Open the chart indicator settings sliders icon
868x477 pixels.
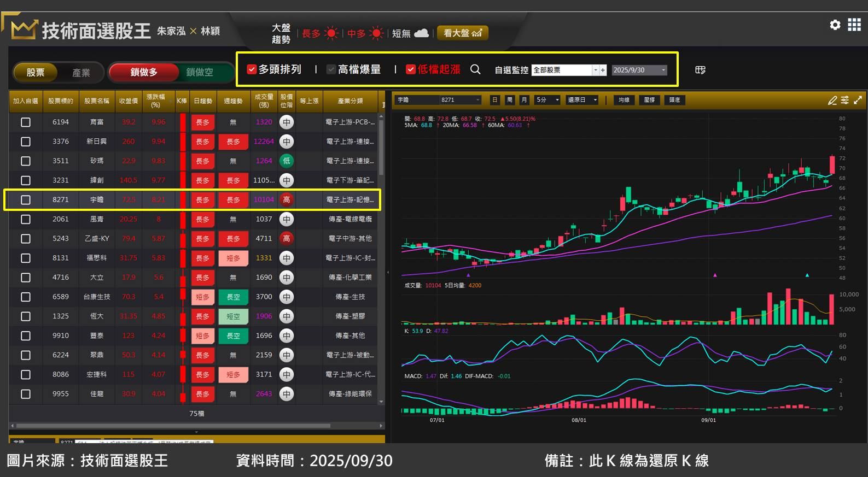tap(845, 100)
